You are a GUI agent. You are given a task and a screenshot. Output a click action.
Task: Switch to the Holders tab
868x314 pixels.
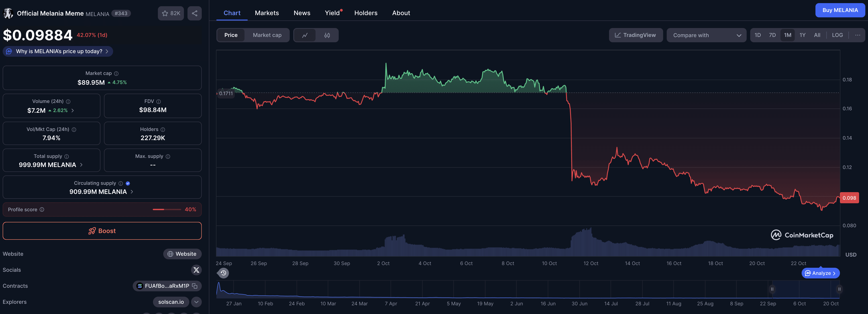tap(366, 13)
